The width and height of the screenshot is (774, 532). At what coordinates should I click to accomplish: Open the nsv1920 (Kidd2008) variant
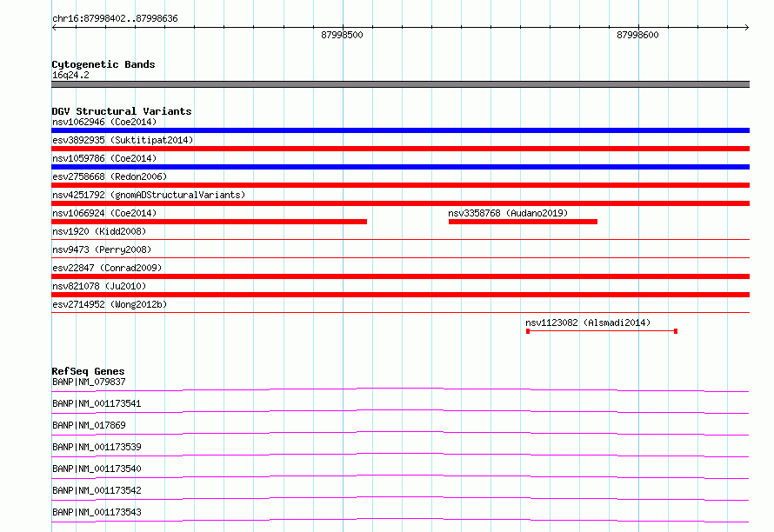99,231
